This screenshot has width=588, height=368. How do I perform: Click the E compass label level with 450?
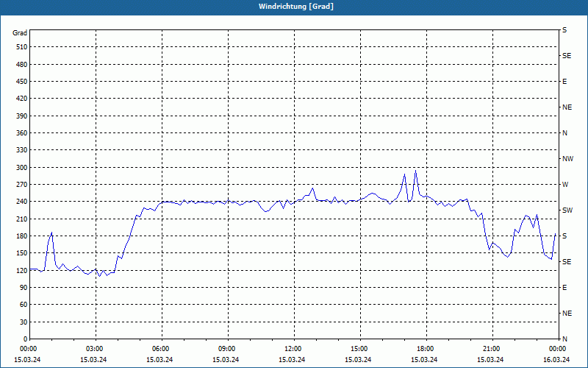tap(564, 82)
